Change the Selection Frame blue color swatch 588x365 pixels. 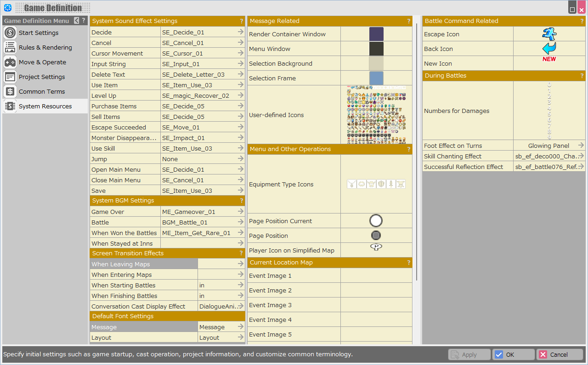pos(376,78)
